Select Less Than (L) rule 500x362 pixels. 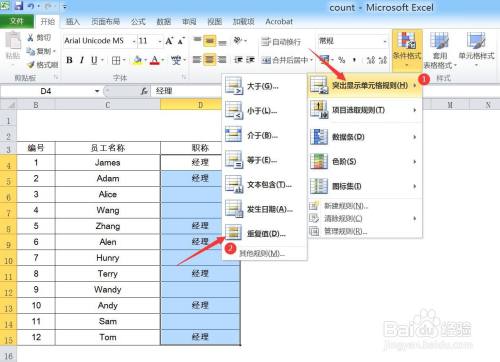[x=264, y=111]
